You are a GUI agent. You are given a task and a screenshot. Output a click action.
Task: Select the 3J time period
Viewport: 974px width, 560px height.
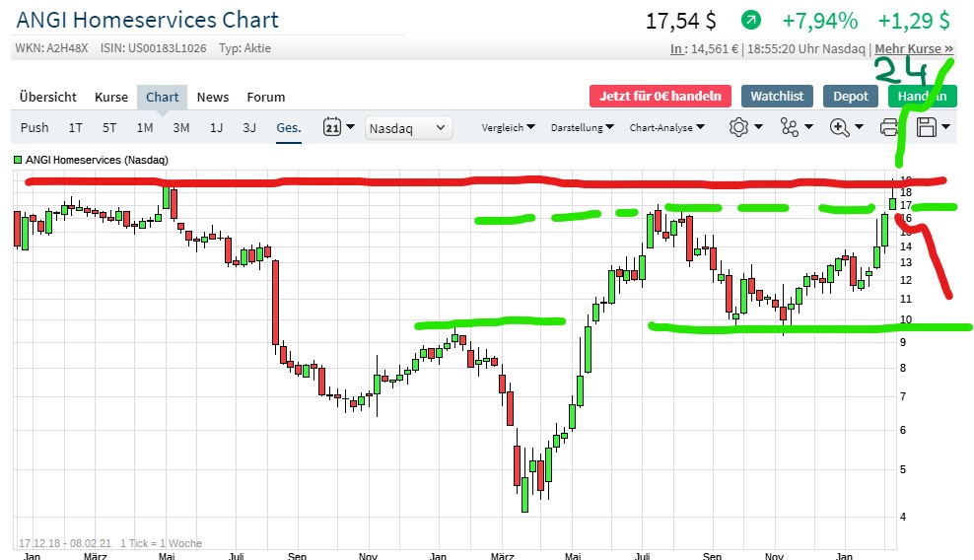click(x=249, y=127)
